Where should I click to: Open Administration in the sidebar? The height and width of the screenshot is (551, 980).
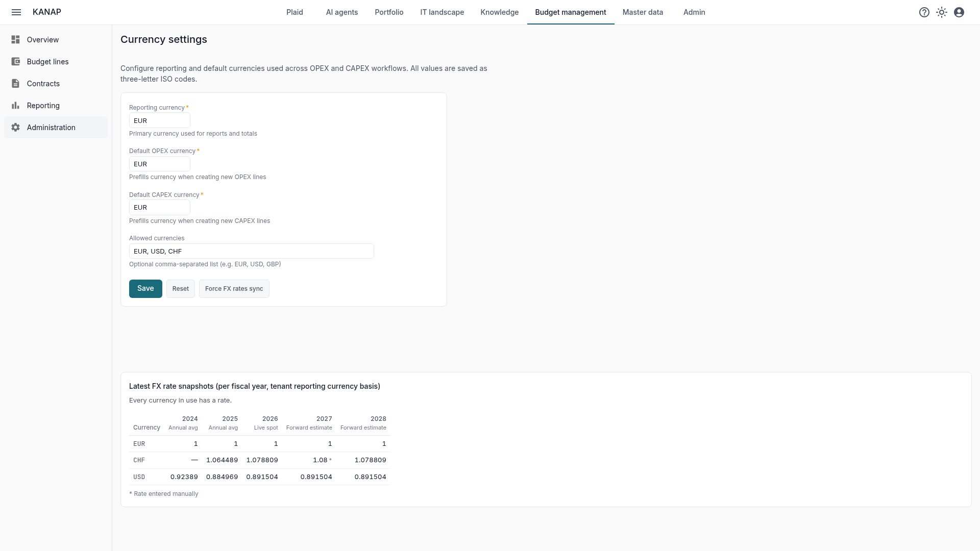coord(56,128)
